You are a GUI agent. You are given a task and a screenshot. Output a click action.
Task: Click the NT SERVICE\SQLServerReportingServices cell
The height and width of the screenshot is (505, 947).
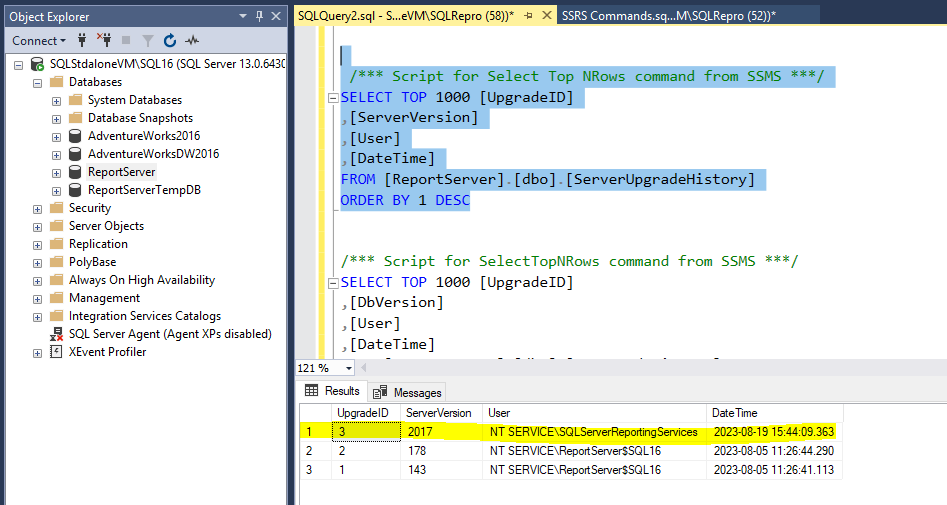[594, 432]
